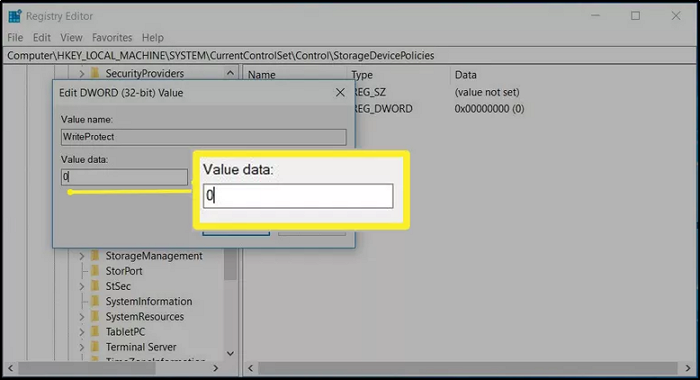Expand the StorageManagement tree node
This screenshot has height=380, width=700.
pos(82,256)
